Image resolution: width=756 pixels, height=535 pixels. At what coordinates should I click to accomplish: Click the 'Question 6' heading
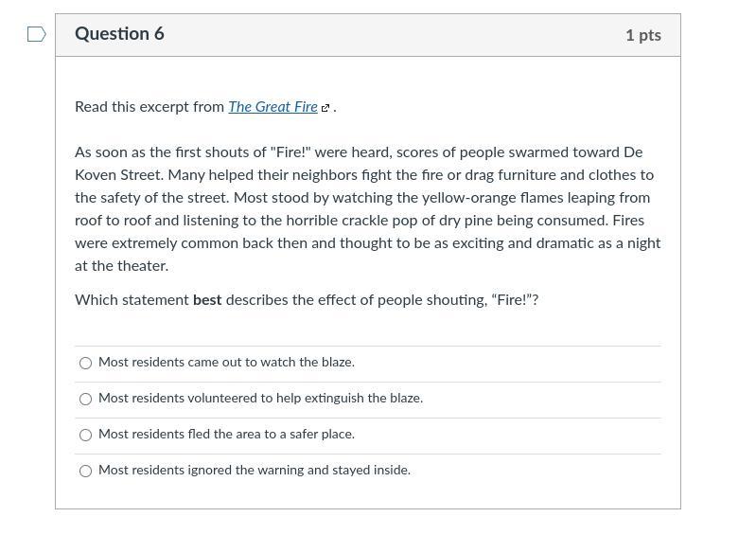119,34
